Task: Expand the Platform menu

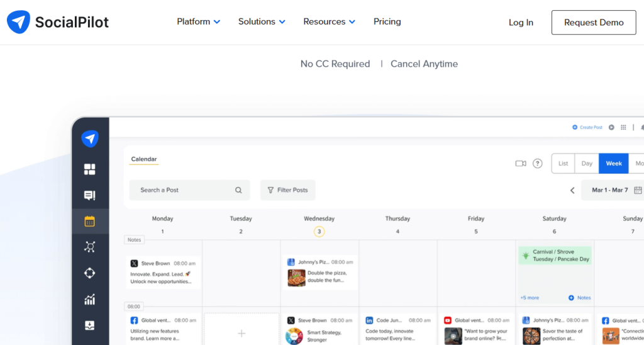Action: coord(198,22)
